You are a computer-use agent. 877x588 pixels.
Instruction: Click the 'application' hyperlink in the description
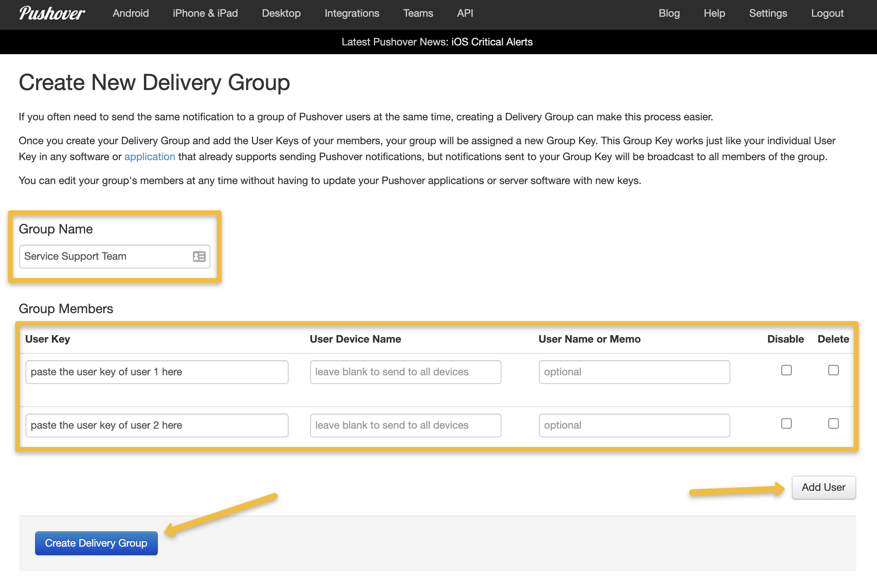pos(149,157)
